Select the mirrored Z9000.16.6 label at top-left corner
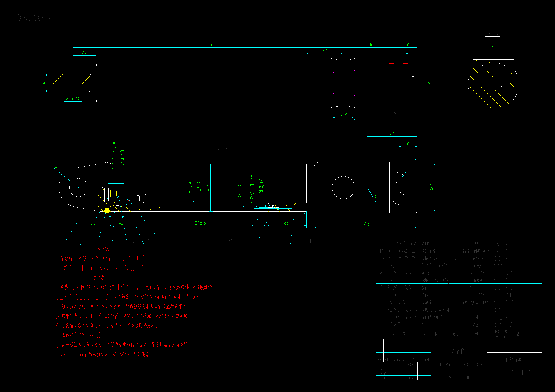The image size is (555, 392). click(36, 17)
